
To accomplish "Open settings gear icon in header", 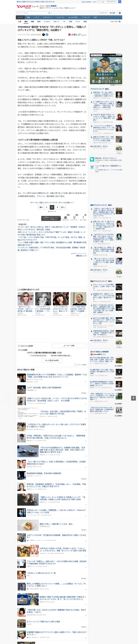I will [120, 13].
